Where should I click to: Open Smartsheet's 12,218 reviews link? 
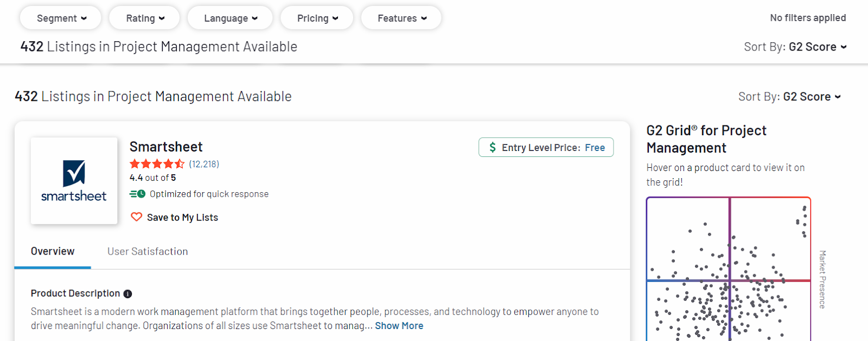[x=205, y=163]
